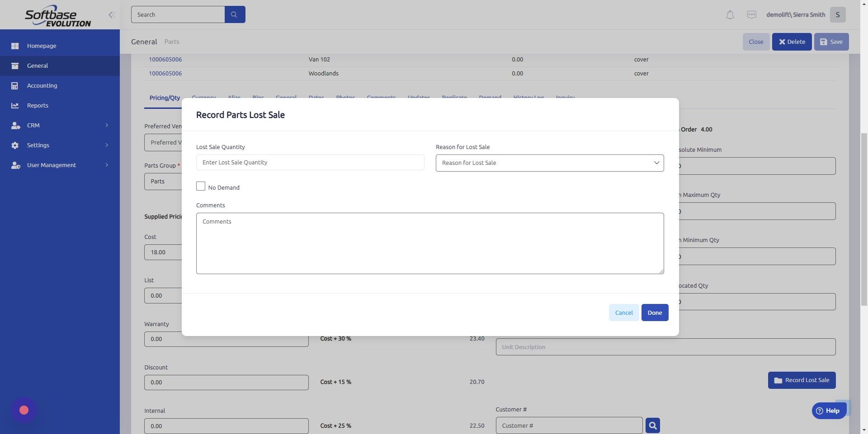Open the notification bell icon
Image resolution: width=868 pixels, height=434 pixels.
[729, 14]
